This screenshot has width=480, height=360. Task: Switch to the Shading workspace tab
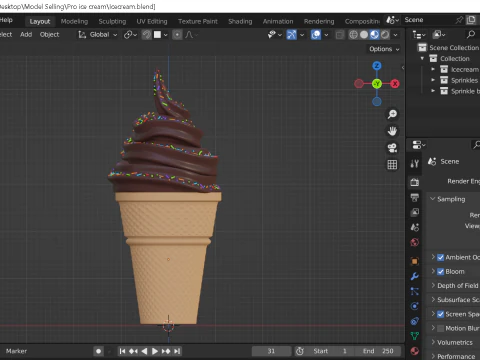[x=240, y=21]
